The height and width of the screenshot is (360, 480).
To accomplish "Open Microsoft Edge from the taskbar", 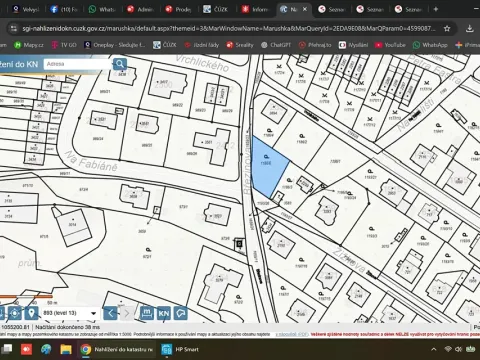I will (46, 349).
